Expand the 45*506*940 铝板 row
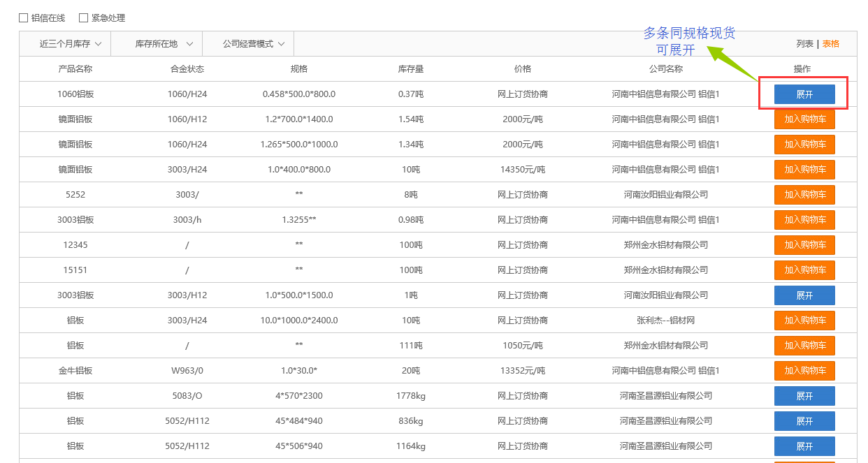This screenshot has height=463, width=868. click(804, 446)
